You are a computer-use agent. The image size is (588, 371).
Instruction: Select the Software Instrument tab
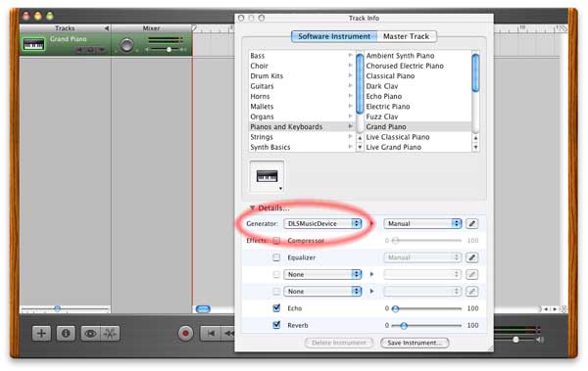coord(334,36)
